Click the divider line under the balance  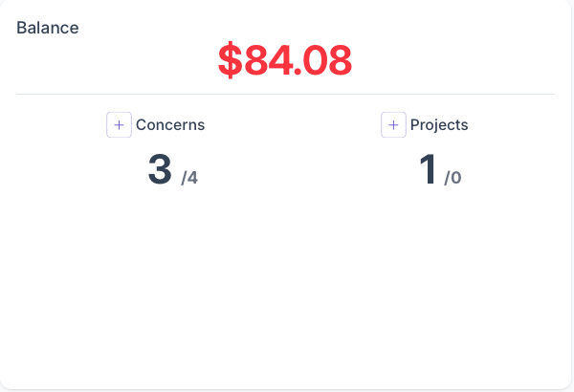point(285,95)
